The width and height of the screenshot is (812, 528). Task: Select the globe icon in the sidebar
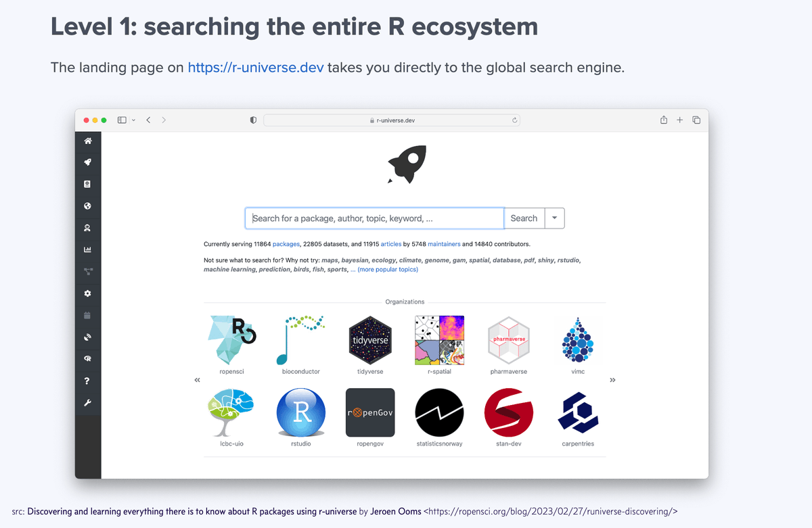(x=87, y=206)
